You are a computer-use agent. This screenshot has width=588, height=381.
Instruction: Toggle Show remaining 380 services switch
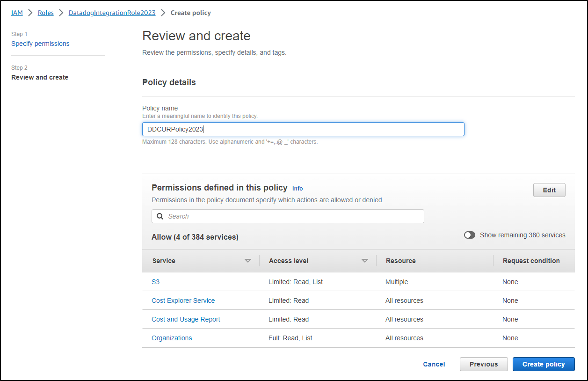tap(470, 235)
